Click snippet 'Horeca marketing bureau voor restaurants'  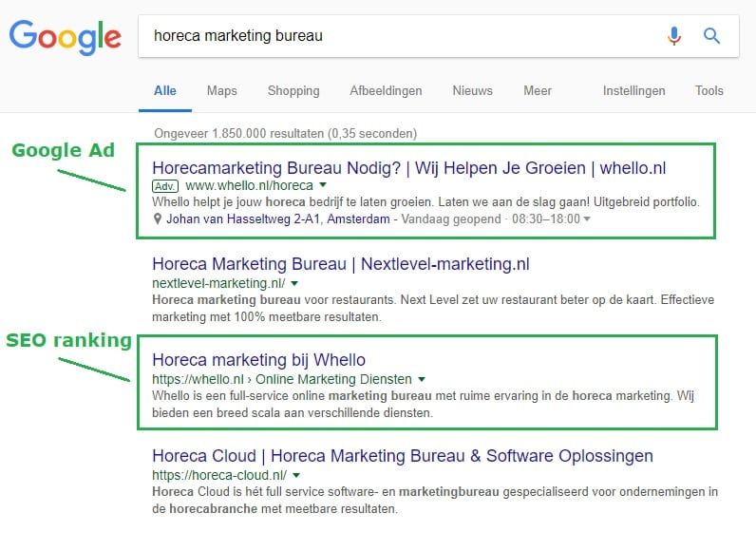pos(433,309)
